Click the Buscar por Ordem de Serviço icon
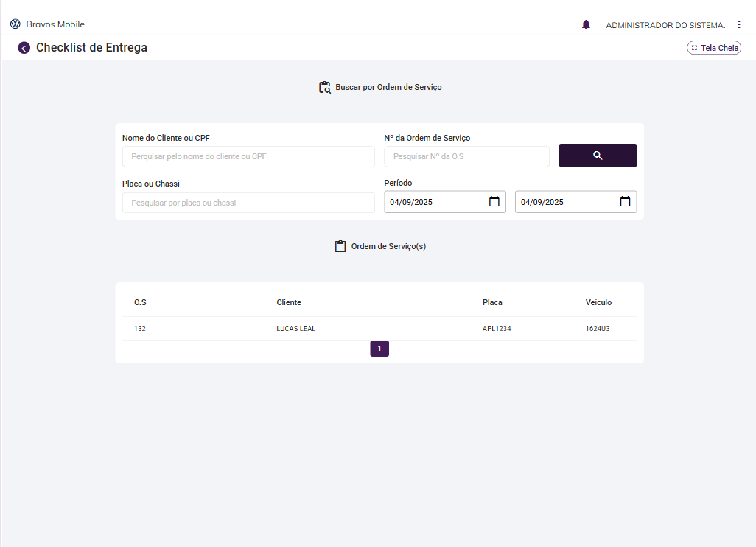This screenshot has height=547, width=756. [325, 87]
